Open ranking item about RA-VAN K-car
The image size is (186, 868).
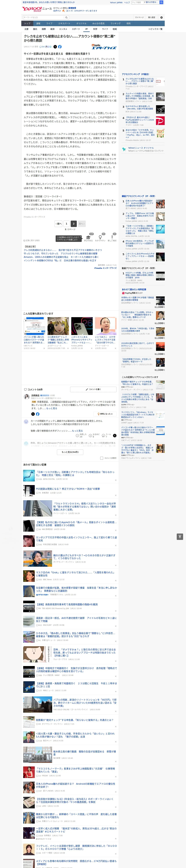[x=139, y=107]
